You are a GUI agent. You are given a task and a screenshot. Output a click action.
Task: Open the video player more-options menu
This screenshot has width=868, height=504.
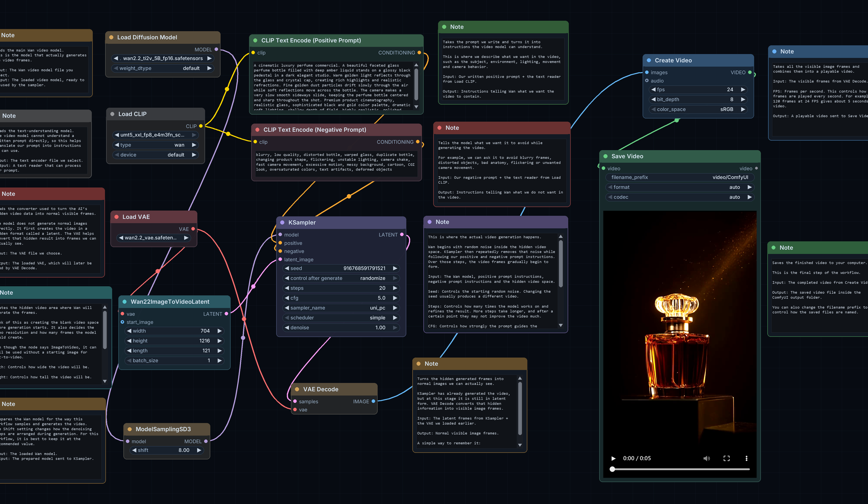click(x=746, y=458)
